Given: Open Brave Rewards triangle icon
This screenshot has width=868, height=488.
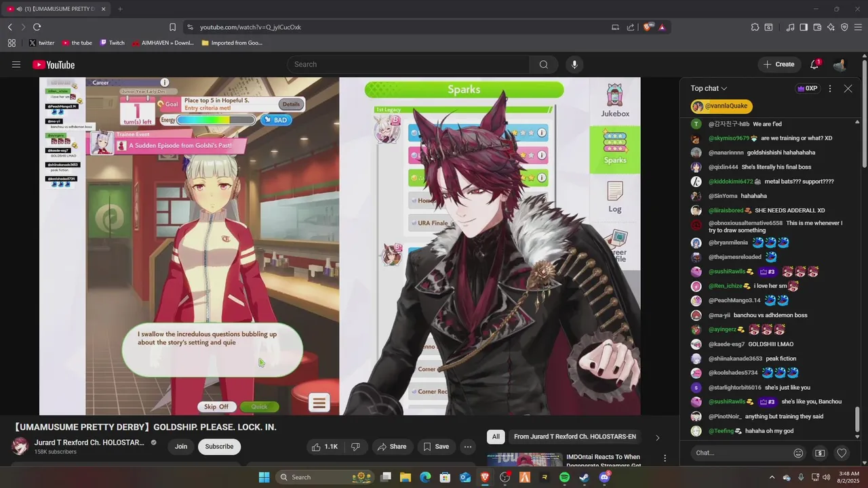Looking at the screenshot, I should point(662,27).
